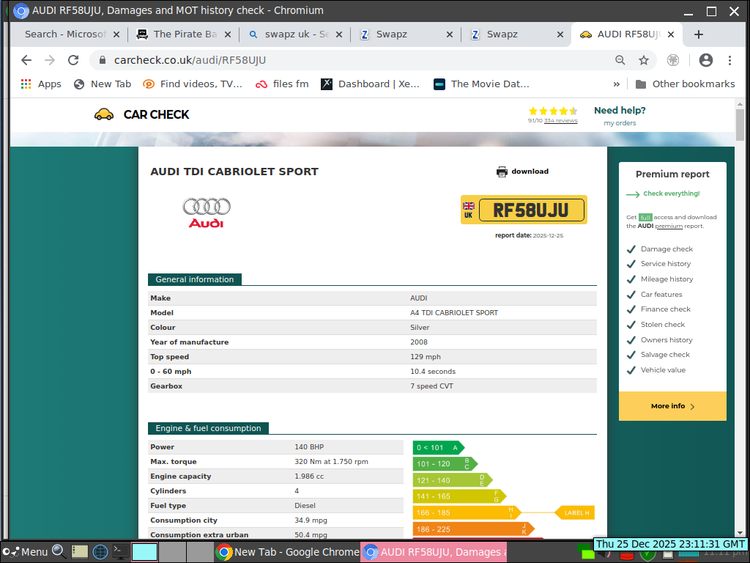
Task: Open the 334 reviews link
Action: tap(561, 121)
